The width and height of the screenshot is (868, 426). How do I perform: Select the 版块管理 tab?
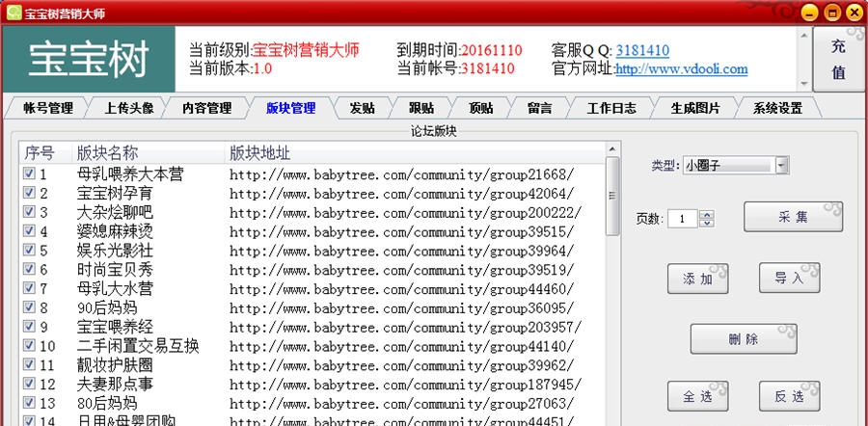(x=290, y=108)
